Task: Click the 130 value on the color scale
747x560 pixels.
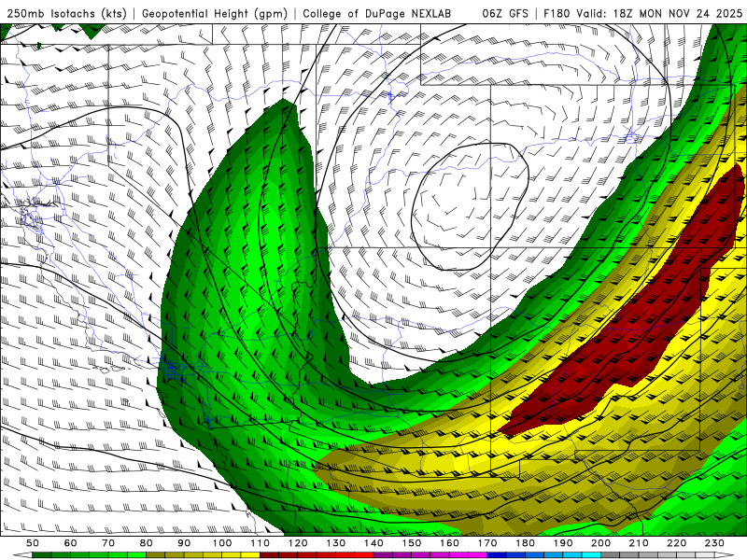Action: pos(336,543)
